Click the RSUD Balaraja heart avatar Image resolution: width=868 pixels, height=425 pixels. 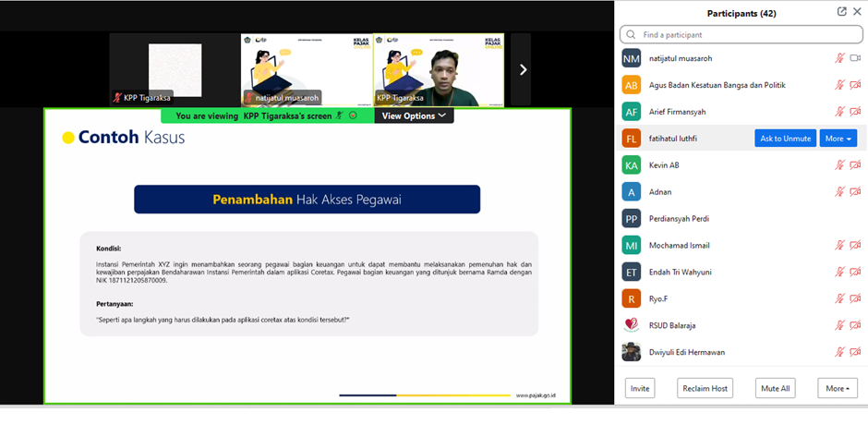coord(631,325)
